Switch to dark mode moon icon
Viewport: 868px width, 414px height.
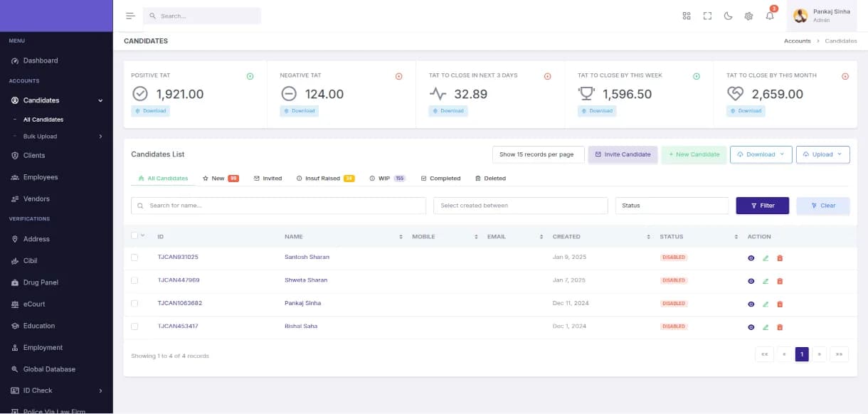(728, 16)
